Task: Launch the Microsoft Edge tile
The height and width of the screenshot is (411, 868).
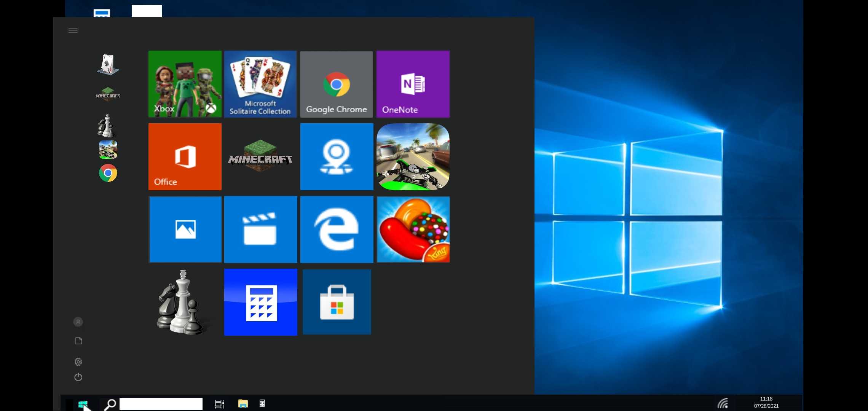Action: pos(337,229)
